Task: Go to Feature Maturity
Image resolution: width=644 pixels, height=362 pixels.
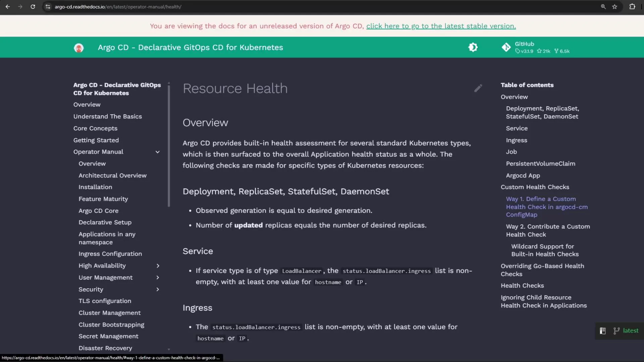Action: click(x=103, y=199)
